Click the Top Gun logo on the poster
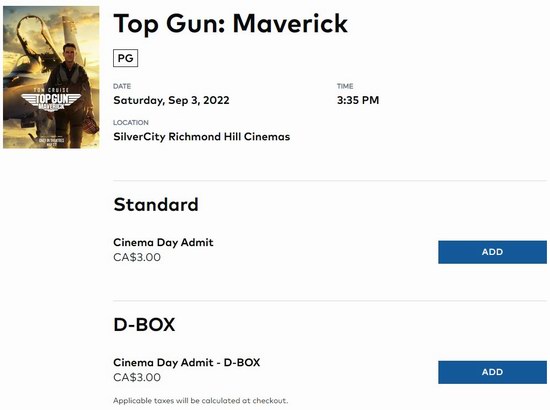This screenshot has width=550, height=410. (52, 101)
